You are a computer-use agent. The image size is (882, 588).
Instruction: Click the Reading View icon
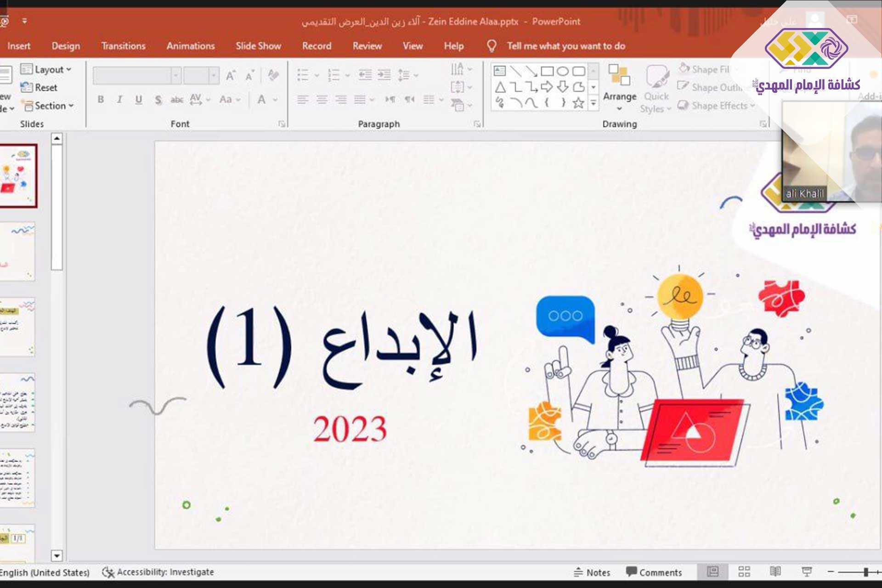click(x=775, y=571)
